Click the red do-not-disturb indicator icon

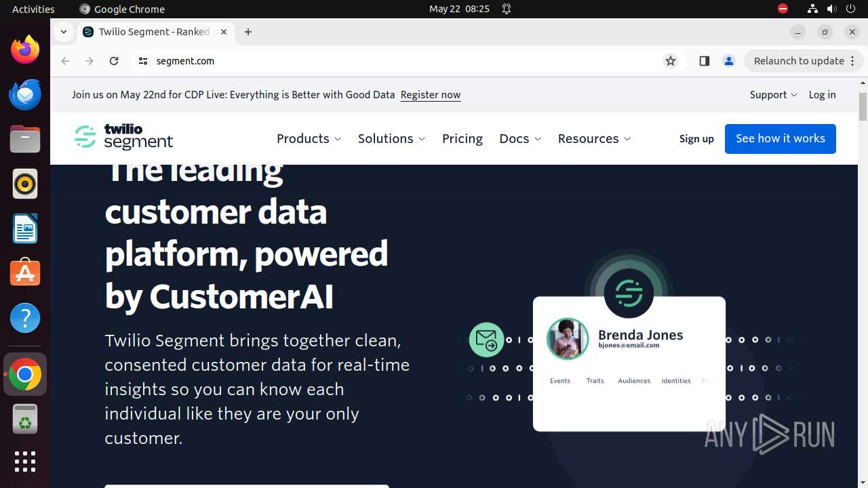coord(783,9)
